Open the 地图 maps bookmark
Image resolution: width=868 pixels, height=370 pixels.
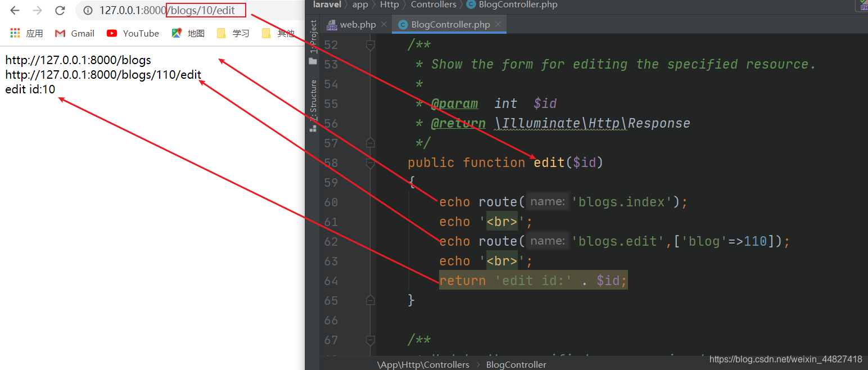click(188, 33)
